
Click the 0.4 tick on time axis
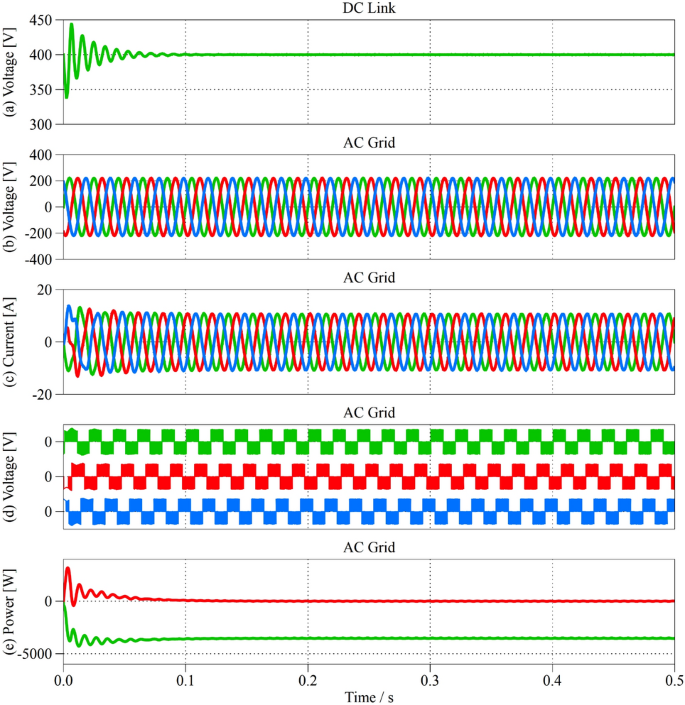(553, 677)
